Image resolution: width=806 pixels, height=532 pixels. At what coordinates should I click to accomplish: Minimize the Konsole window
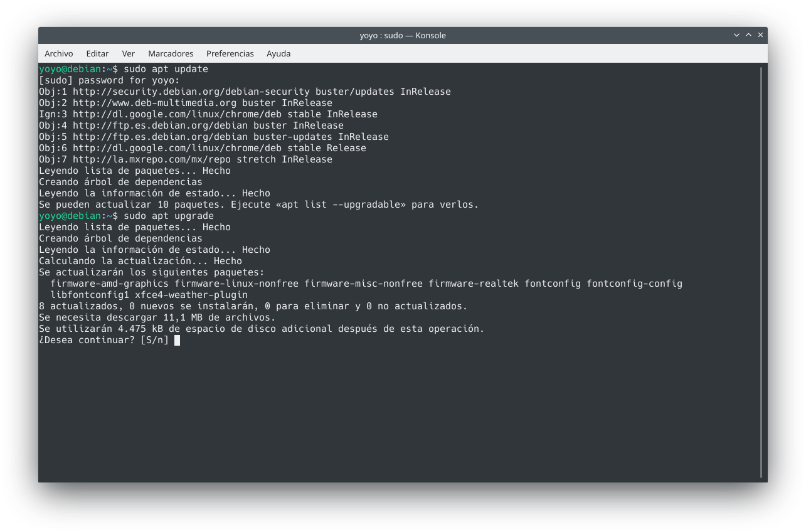click(x=736, y=35)
